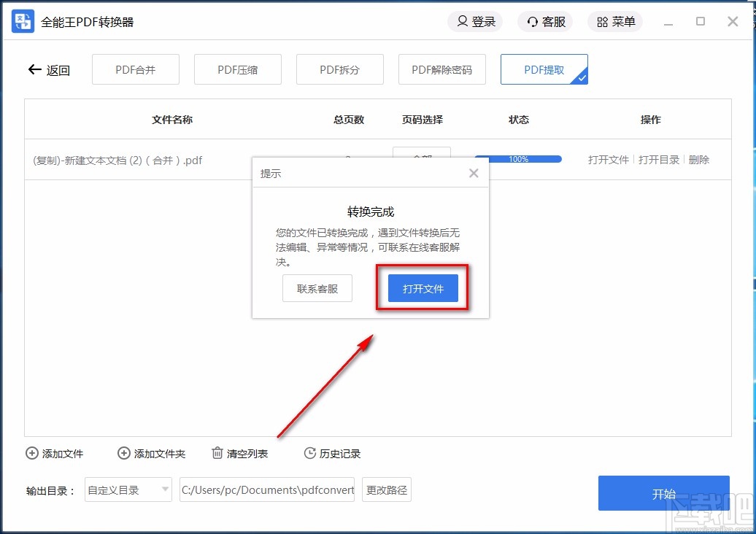756x534 pixels.
Task: Click the 全能王PDF转换器 app logo icon
Action: coord(22,21)
